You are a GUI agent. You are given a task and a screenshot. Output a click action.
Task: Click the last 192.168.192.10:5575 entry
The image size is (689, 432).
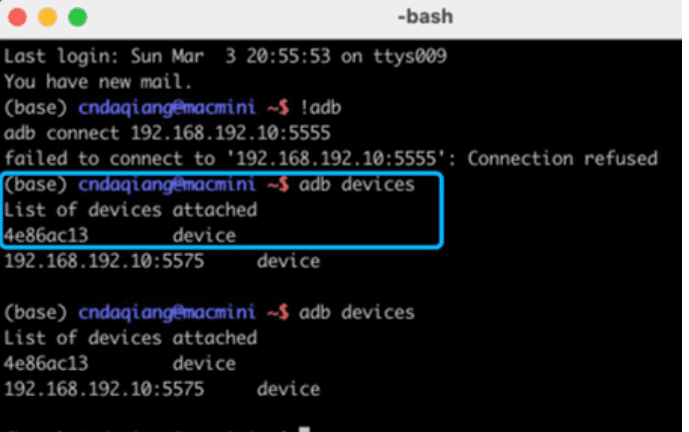tap(88, 390)
